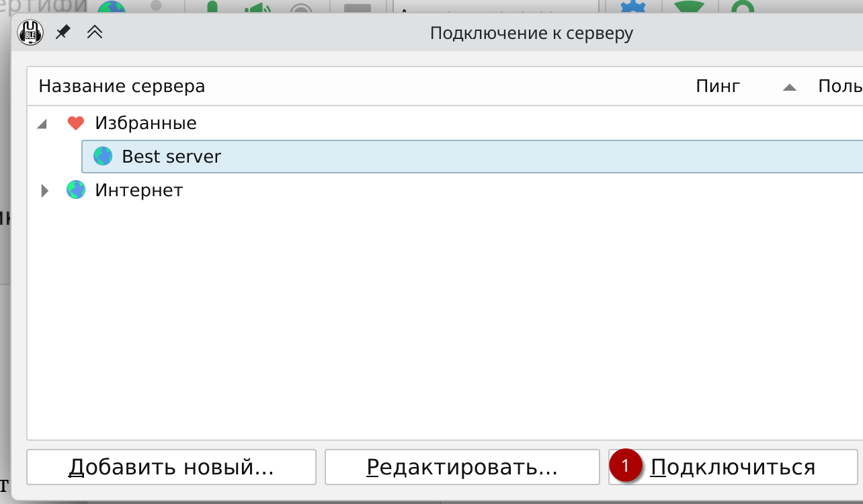Collapse the window using the double chevron
The width and height of the screenshot is (863, 504).
95,32
